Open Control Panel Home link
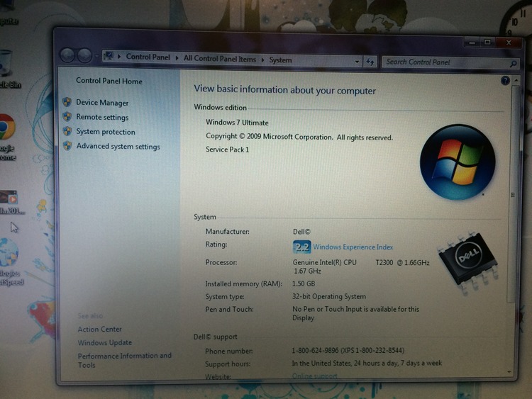532x399 pixels. (x=109, y=81)
